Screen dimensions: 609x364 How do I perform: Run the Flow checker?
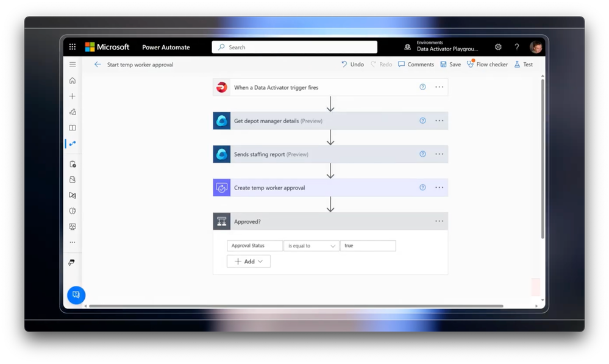[x=487, y=65]
